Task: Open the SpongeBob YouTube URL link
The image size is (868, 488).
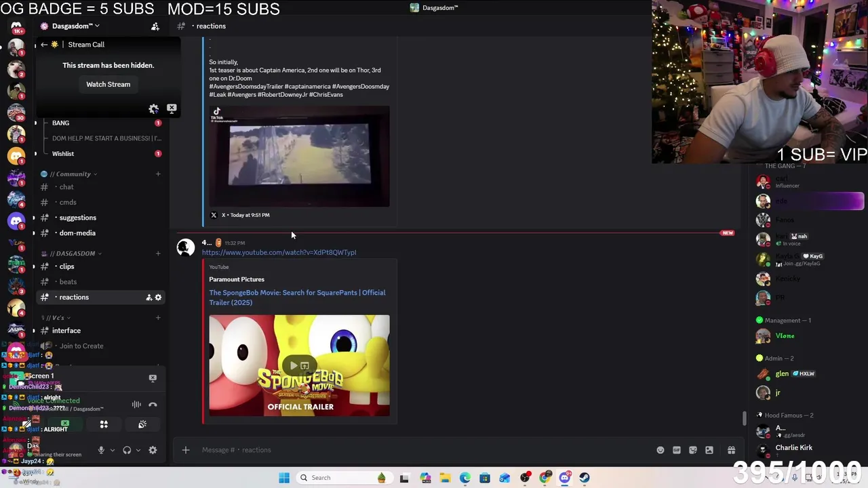Action: 279,253
